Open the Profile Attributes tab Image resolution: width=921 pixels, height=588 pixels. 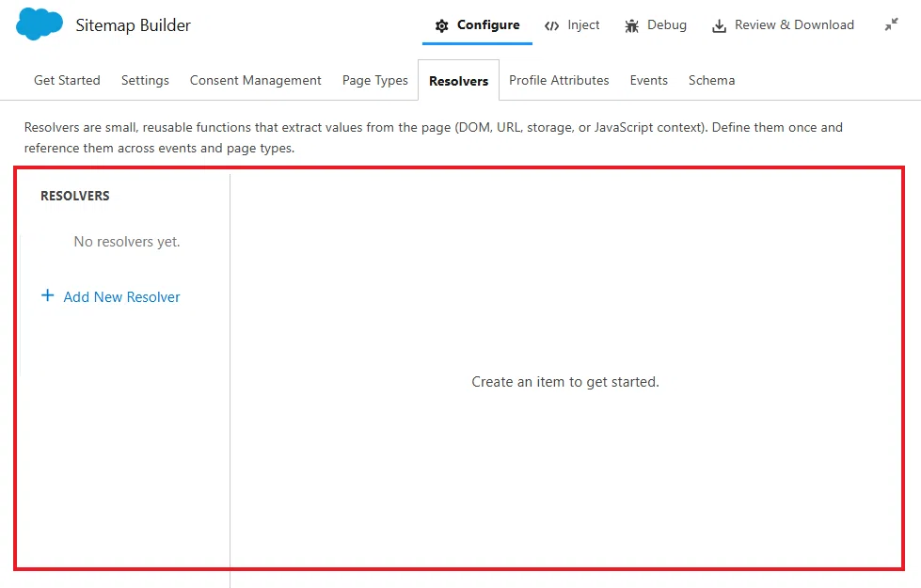click(x=559, y=81)
